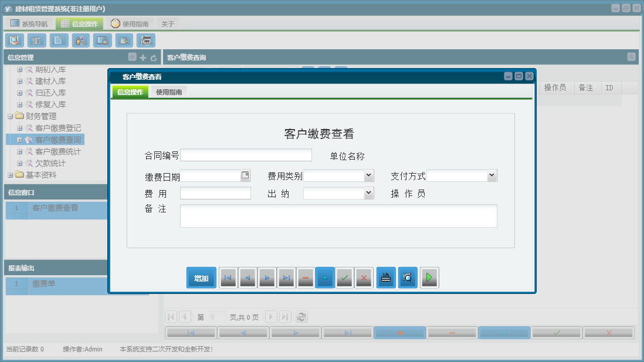Click the 合同编号 input field
The image size is (644, 362).
coord(246,155)
